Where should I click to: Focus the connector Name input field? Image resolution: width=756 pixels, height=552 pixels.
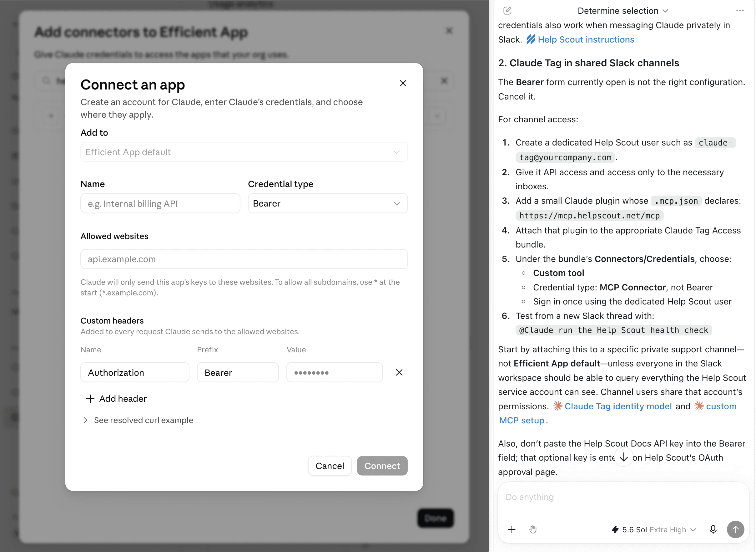160,203
